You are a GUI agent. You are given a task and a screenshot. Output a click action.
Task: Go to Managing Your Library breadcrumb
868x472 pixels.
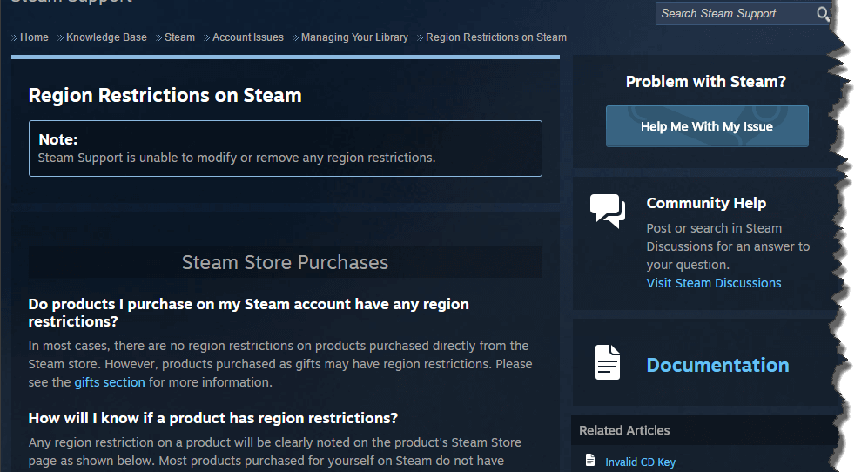[354, 37]
